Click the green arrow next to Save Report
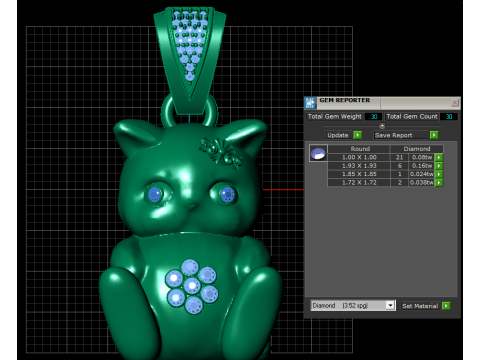Screen dimensions: 480x360 (434, 135)
